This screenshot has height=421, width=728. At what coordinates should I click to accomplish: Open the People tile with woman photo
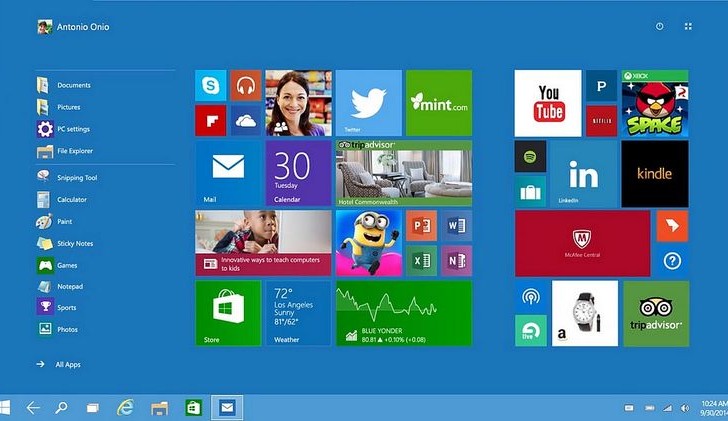(298, 103)
